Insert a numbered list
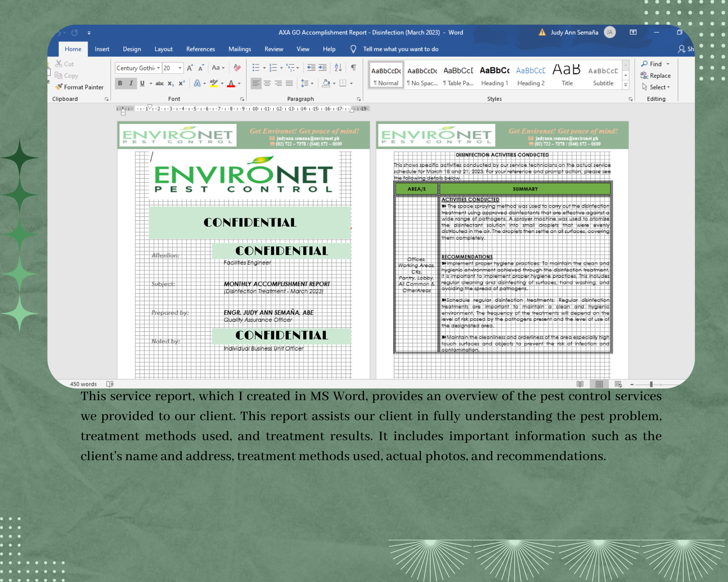 [x=273, y=68]
